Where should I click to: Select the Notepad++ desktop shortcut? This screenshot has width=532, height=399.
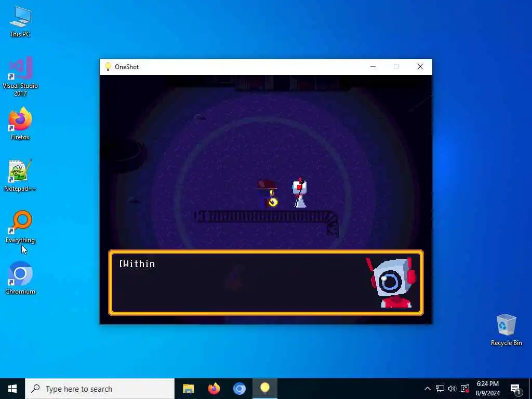coord(20,176)
